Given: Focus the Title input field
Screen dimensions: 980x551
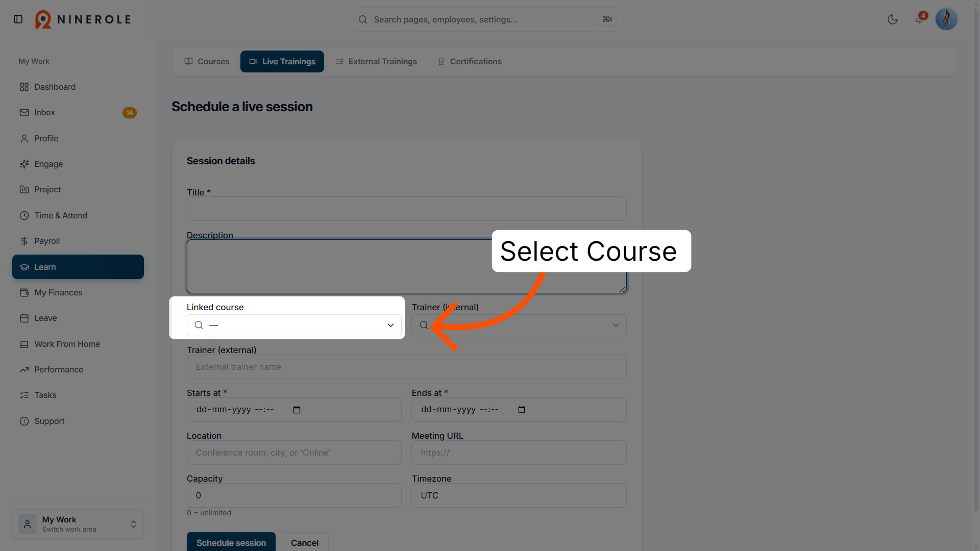Looking at the screenshot, I should 407,209.
